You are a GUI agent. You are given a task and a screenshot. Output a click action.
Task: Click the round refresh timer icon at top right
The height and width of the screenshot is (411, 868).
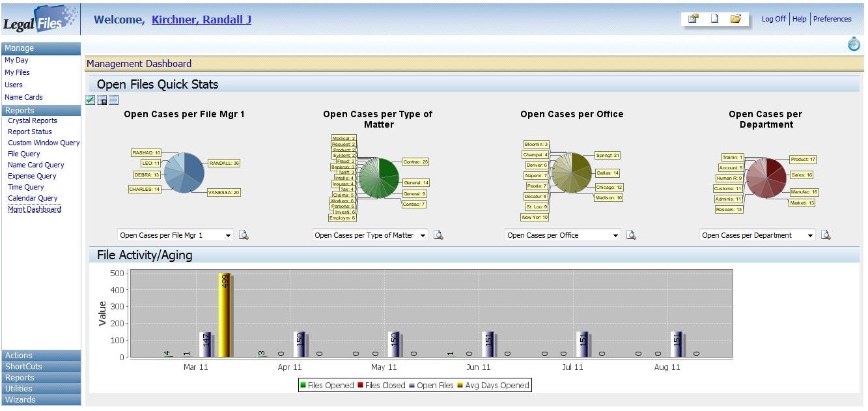click(854, 44)
